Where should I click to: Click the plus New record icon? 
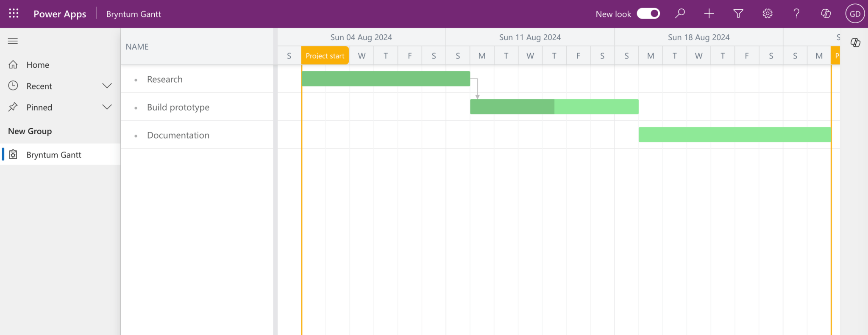click(x=709, y=14)
